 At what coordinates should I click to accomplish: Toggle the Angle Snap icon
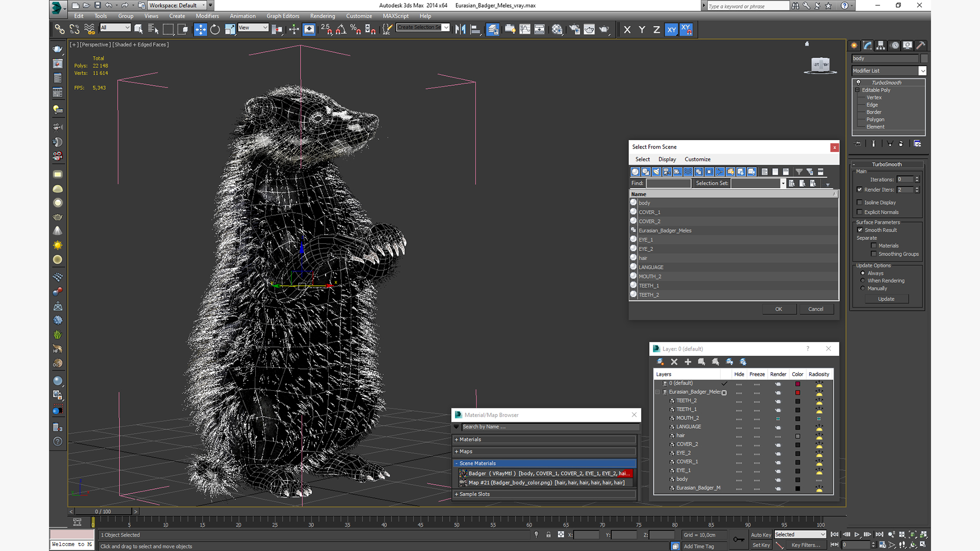340,30
